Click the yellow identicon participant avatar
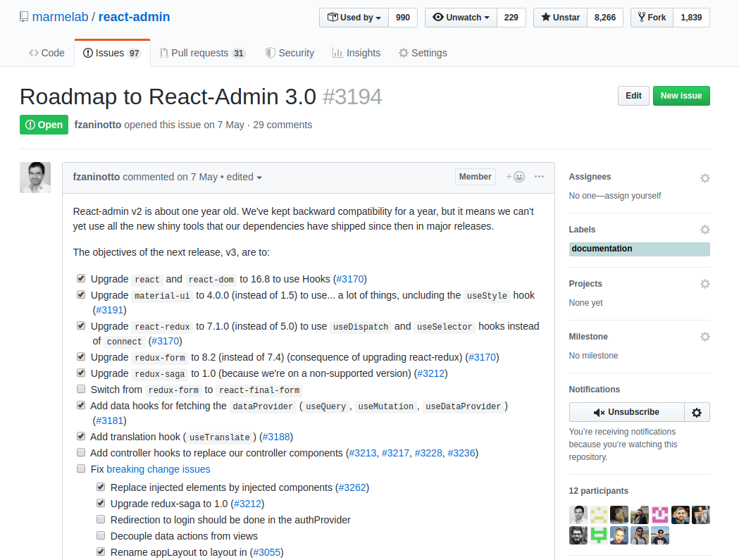The height and width of the screenshot is (560, 739). 599,515
